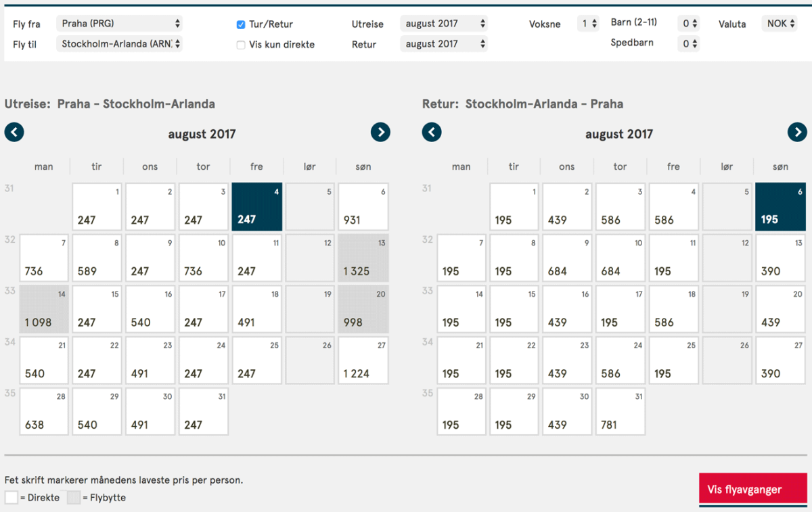The width and height of the screenshot is (812, 512).
Task: Choose August 13 return priced 390
Action: tap(780, 258)
